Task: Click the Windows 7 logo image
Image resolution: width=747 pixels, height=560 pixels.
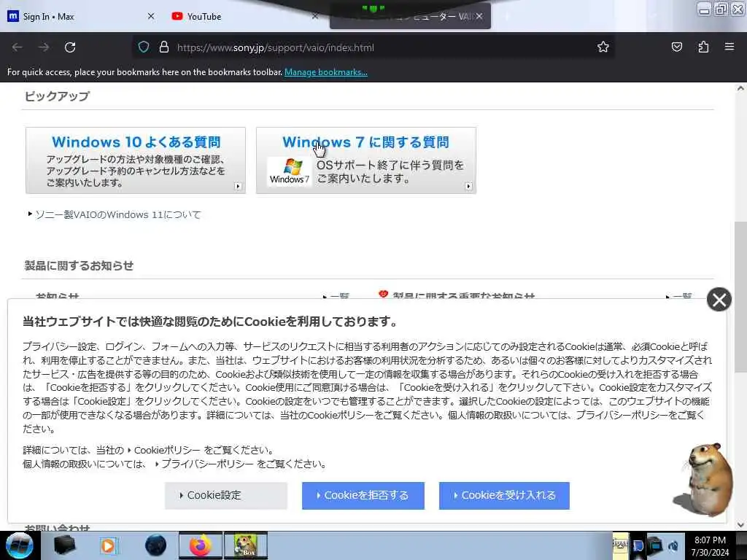Action: [x=289, y=171]
